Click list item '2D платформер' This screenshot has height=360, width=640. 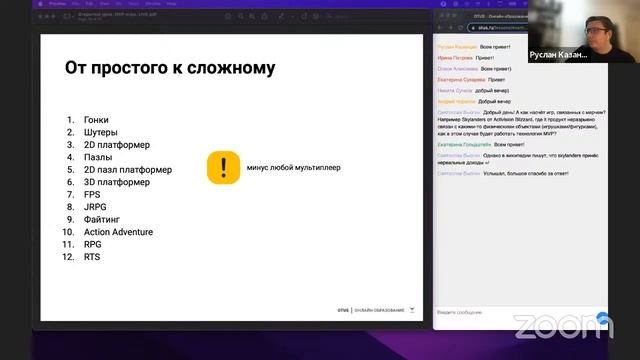(117, 145)
